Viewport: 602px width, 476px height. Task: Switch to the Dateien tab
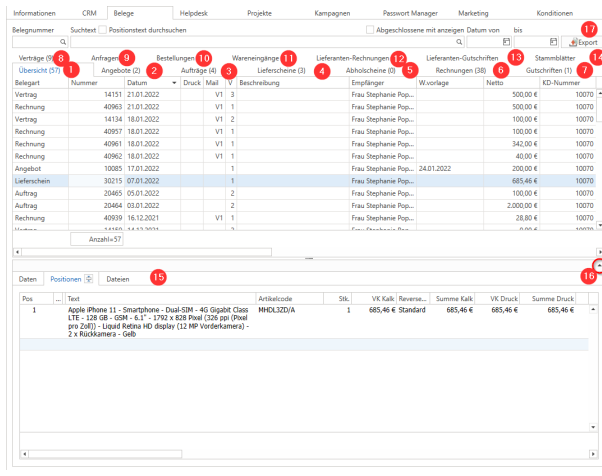(x=117, y=278)
